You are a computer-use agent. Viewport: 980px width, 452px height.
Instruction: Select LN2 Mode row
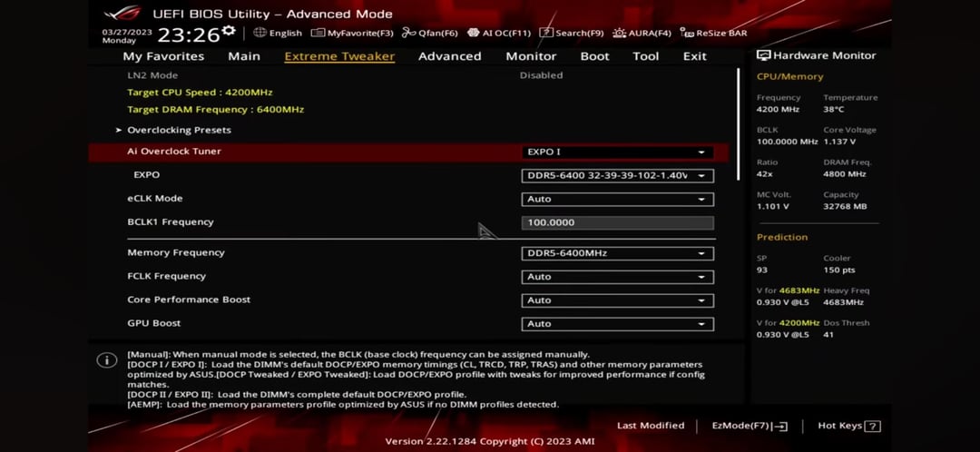pos(408,75)
